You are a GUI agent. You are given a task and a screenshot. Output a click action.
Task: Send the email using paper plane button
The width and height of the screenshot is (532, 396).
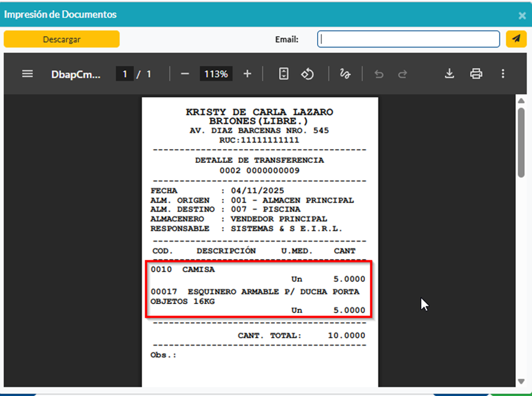click(x=516, y=39)
